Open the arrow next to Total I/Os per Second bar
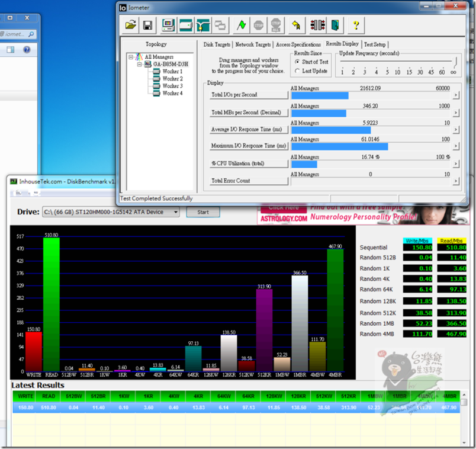 click(x=455, y=95)
